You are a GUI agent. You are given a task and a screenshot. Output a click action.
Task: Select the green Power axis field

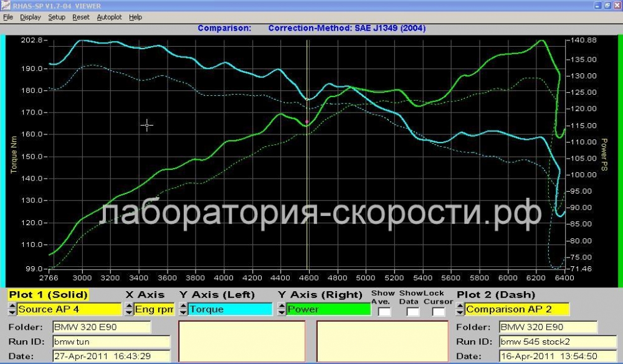pos(328,309)
